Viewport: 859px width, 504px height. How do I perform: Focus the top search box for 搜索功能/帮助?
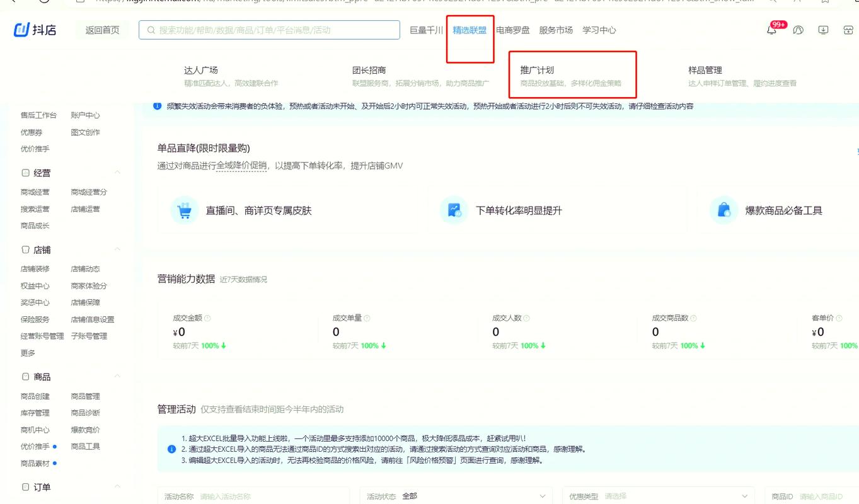269,30
